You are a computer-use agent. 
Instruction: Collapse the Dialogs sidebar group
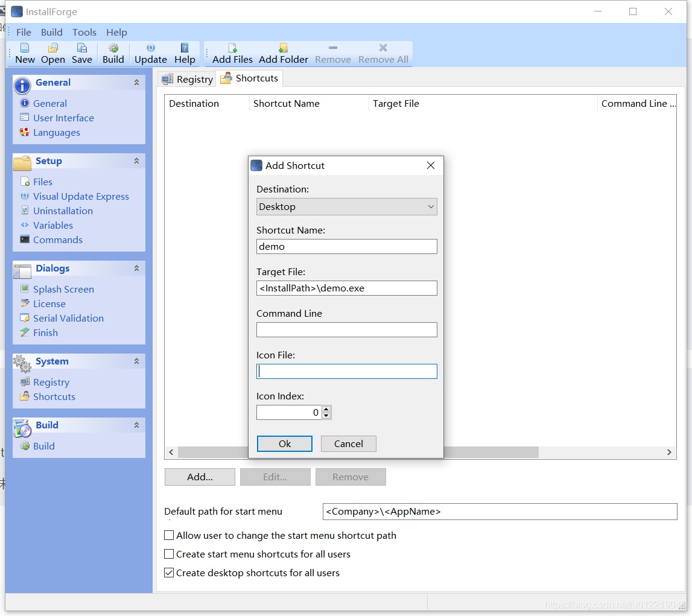[x=137, y=268]
